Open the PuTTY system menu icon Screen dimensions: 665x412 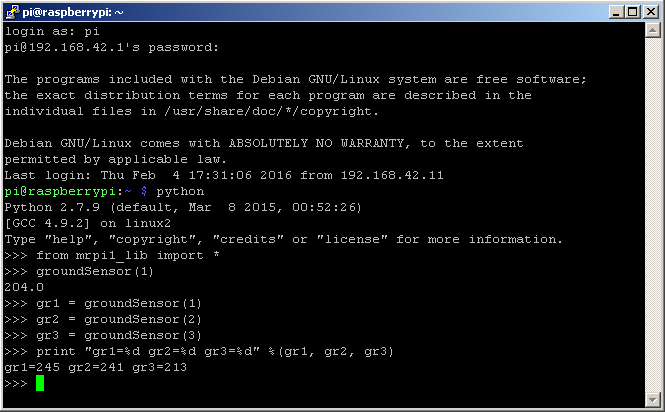point(12,11)
